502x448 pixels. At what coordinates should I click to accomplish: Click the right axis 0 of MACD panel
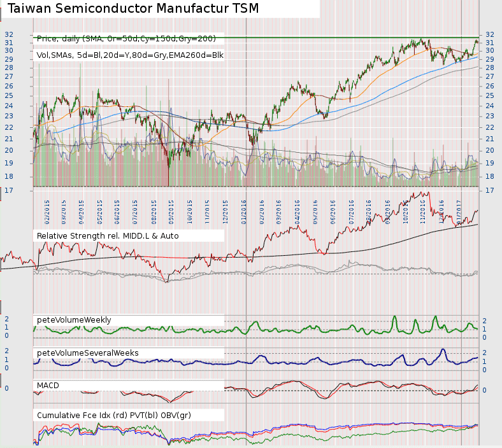coord(484,391)
